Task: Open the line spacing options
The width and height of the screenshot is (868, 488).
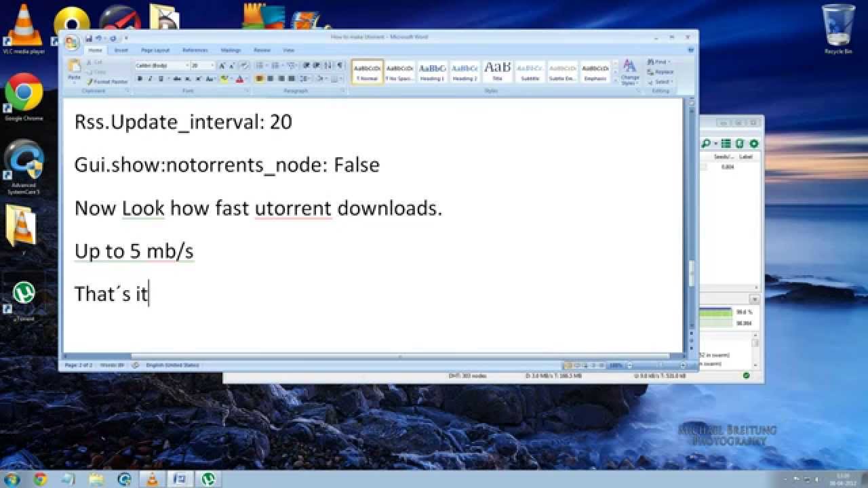Action: coord(303,79)
